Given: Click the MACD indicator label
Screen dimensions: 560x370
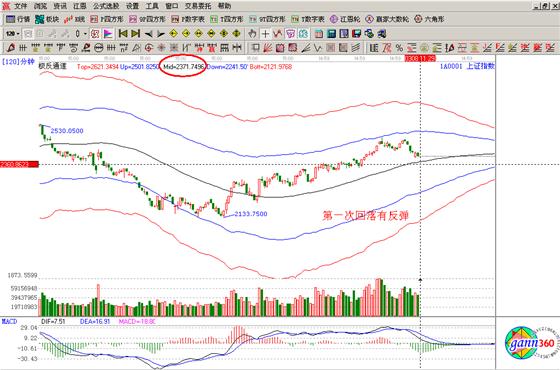Looking at the screenshot, I should (x=9, y=322).
